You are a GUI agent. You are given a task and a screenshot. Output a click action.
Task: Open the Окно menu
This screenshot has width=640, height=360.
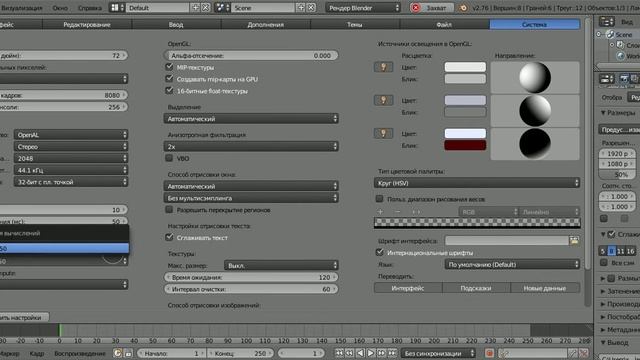pyautogui.click(x=60, y=8)
